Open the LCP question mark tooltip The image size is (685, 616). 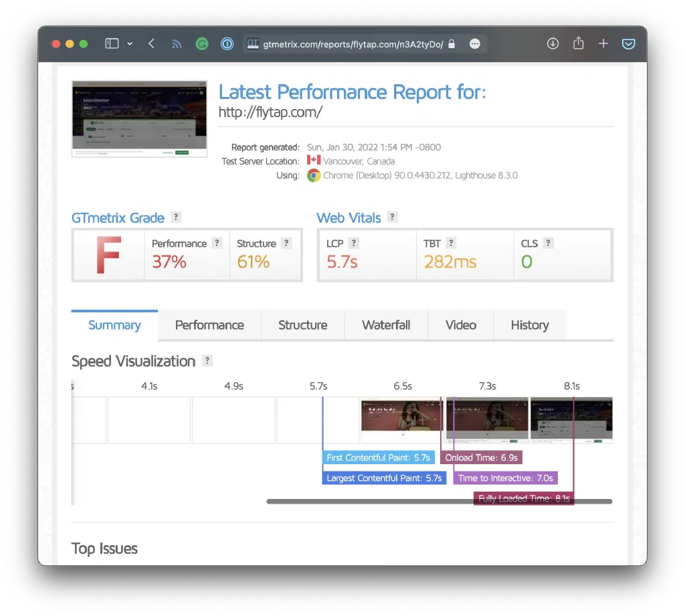(353, 243)
